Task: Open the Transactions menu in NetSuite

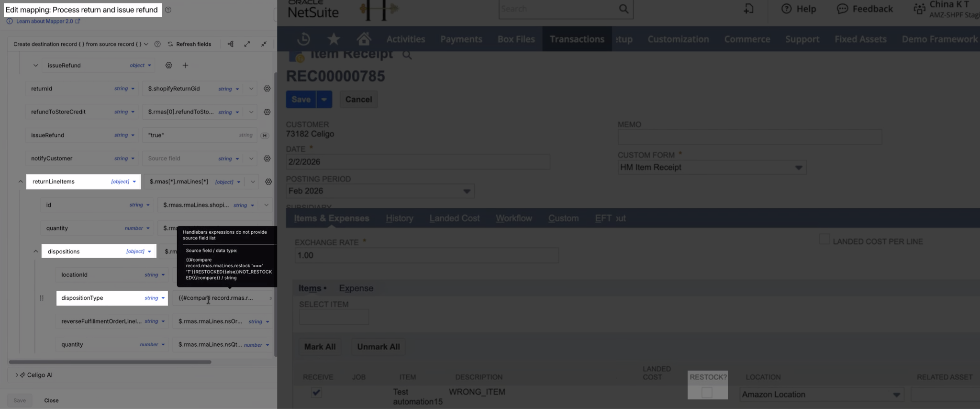Action: click(x=577, y=39)
